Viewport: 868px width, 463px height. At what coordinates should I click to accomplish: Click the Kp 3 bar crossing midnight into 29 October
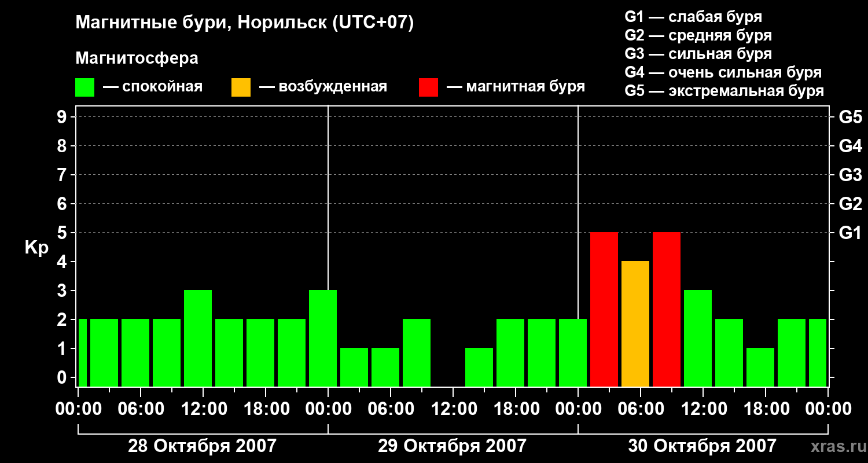tap(323, 338)
